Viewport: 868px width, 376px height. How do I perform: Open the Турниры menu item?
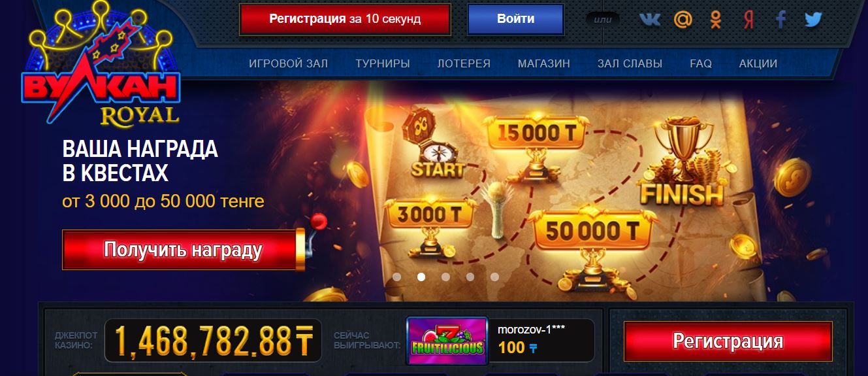[383, 63]
